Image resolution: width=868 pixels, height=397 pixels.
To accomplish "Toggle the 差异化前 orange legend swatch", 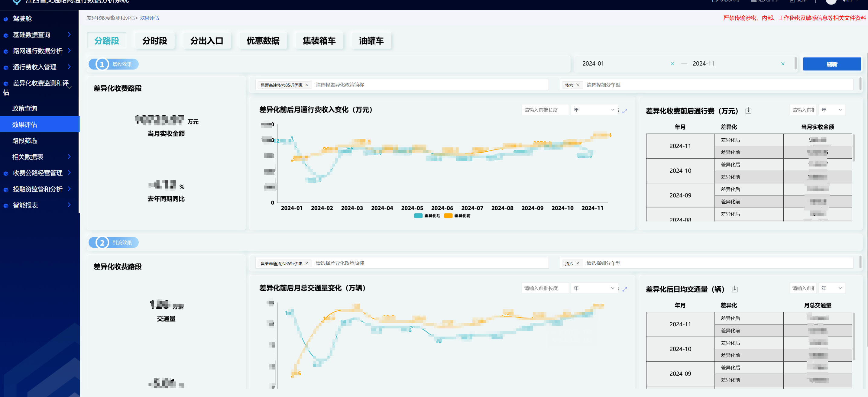I will [448, 216].
